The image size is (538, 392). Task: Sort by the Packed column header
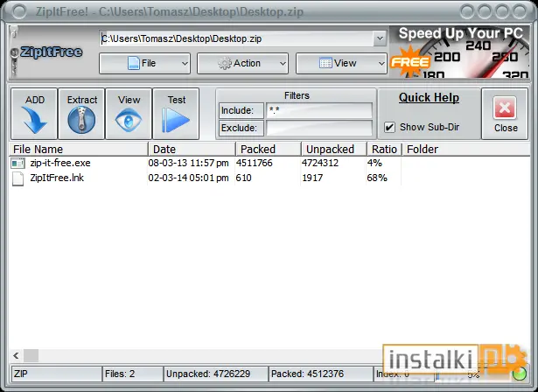click(269, 150)
